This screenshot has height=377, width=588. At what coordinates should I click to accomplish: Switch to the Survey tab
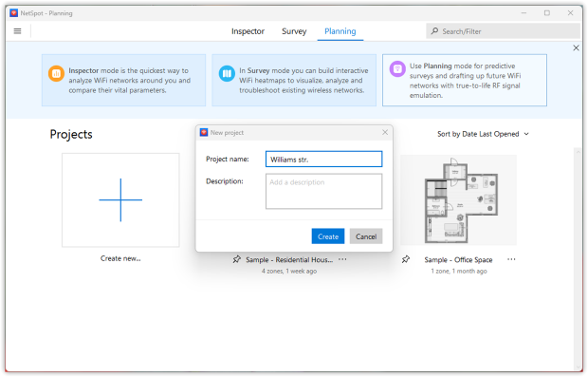(294, 31)
